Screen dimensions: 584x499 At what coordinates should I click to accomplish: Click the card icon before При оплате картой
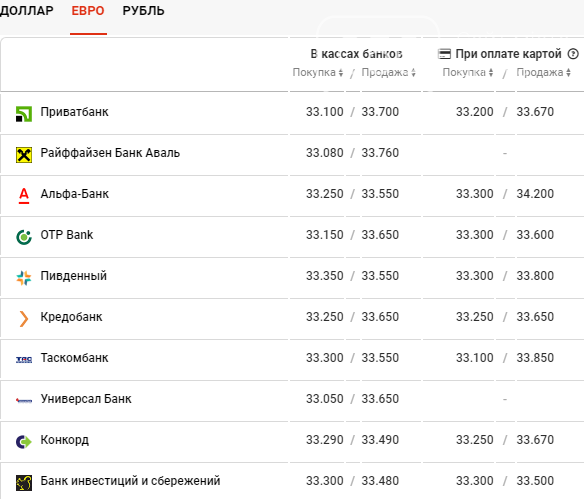coord(444,54)
